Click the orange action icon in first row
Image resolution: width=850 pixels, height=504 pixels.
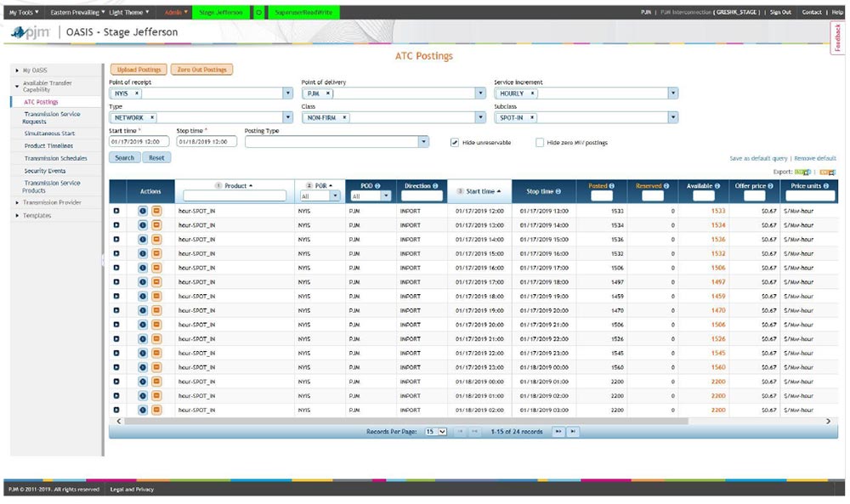[x=156, y=211]
